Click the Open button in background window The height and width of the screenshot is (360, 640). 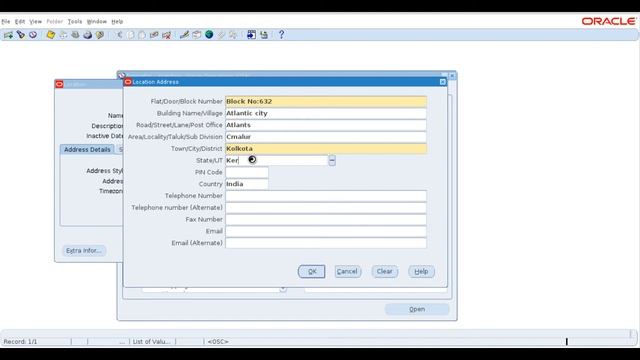(x=417, y=309)
